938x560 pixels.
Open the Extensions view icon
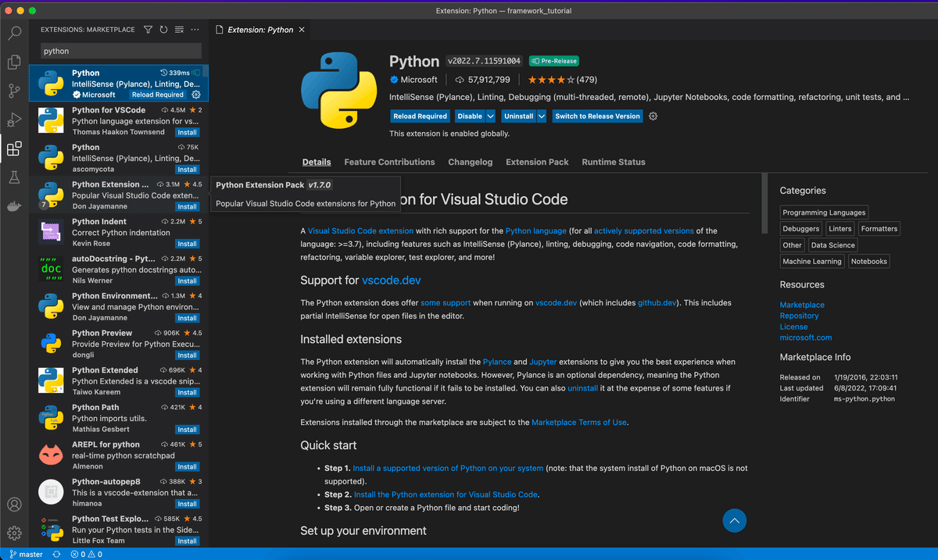[x=14, y=149]
